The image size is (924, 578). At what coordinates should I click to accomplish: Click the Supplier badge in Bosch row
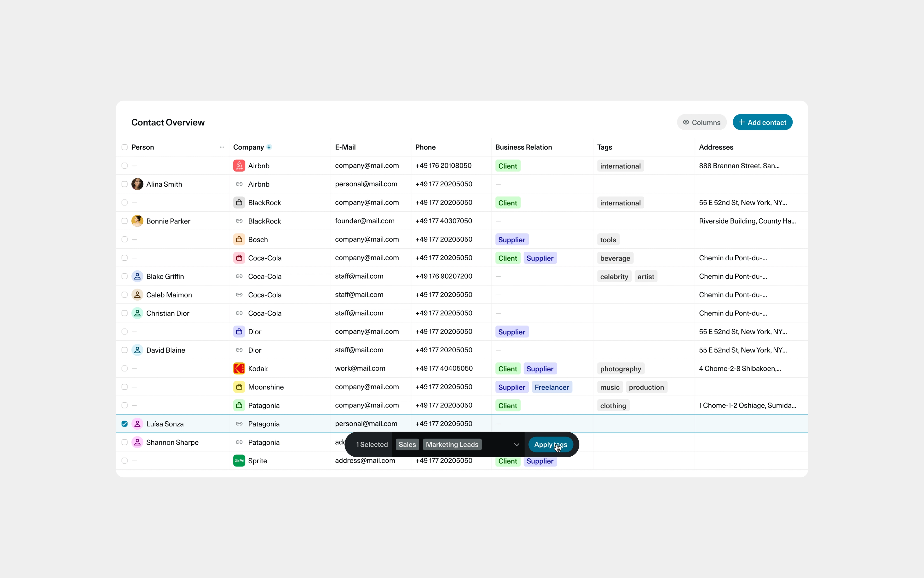coord(512,240)
